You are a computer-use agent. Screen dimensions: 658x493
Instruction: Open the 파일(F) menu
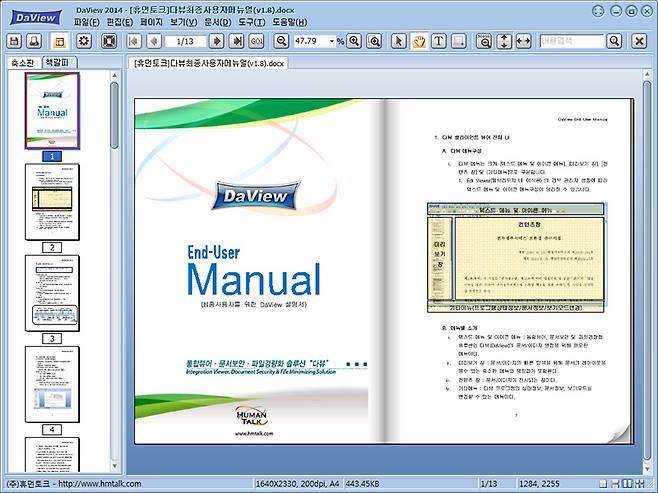(87, 20)
